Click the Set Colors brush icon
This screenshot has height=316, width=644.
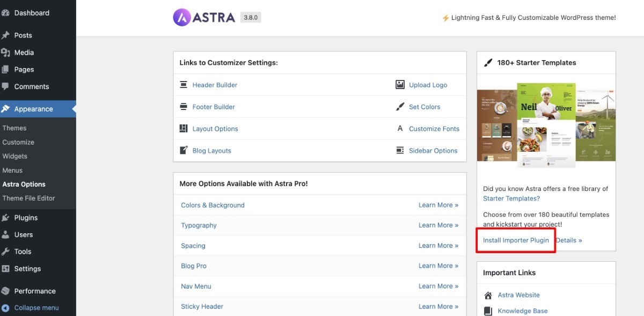point(400,107)
